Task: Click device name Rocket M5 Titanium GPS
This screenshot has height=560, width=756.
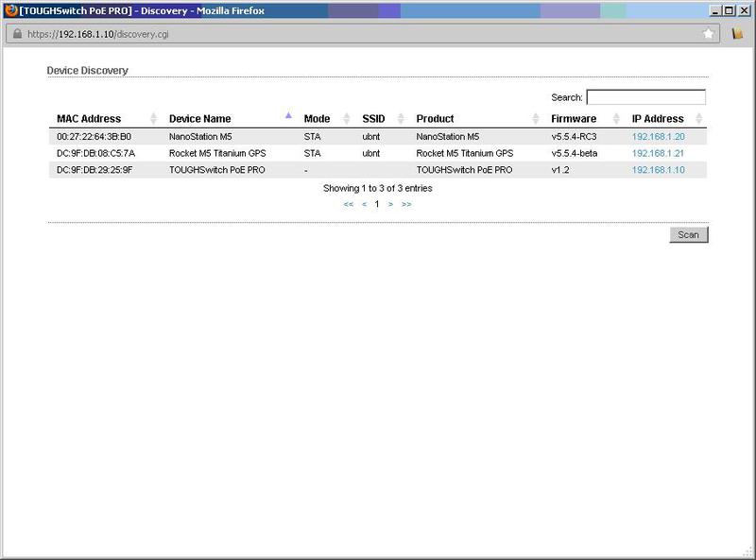Action: [x=217, y=153]
